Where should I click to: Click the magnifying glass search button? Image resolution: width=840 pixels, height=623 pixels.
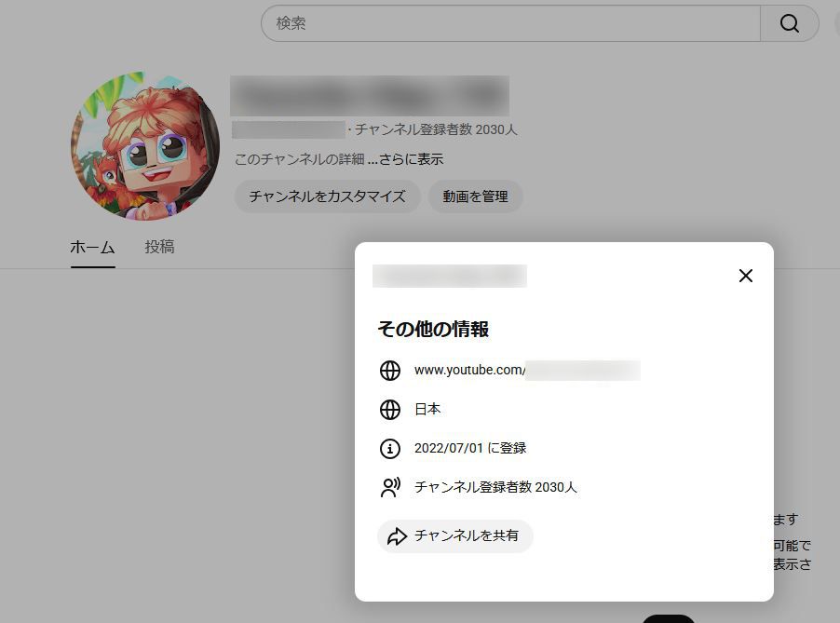[789, 23]
